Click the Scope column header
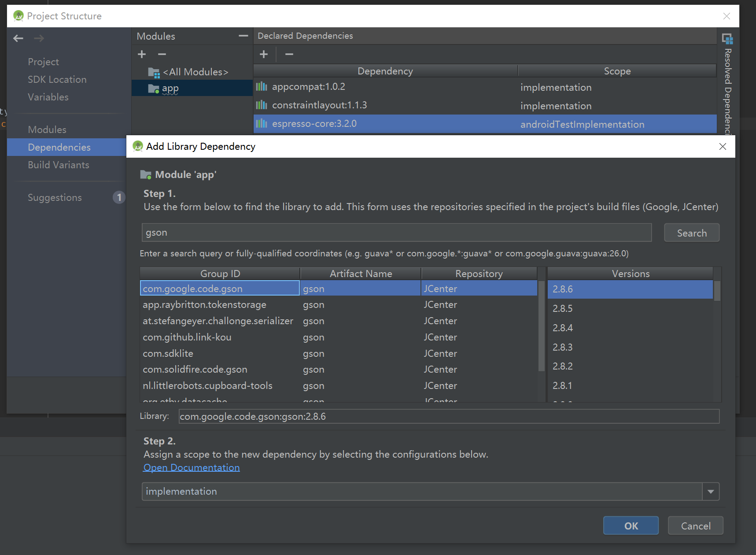Image resolution: width=756 pixels, height=555 pixels. [617, 71]
